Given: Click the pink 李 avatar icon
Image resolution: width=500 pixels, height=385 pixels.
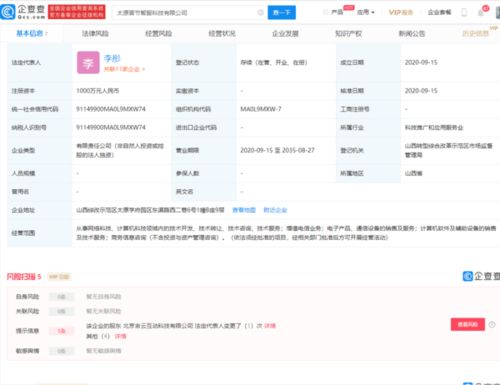Looking at the screenshot, I should [88, 62].
